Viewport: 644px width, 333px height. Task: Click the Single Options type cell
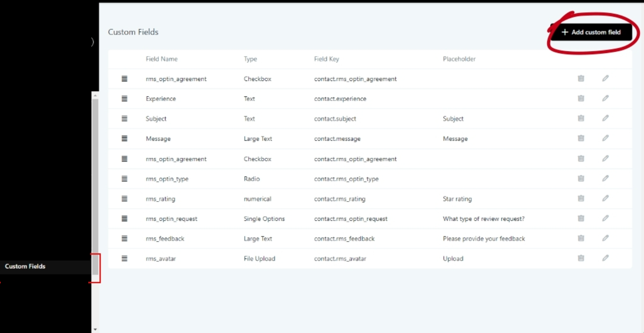pos(264,219)
